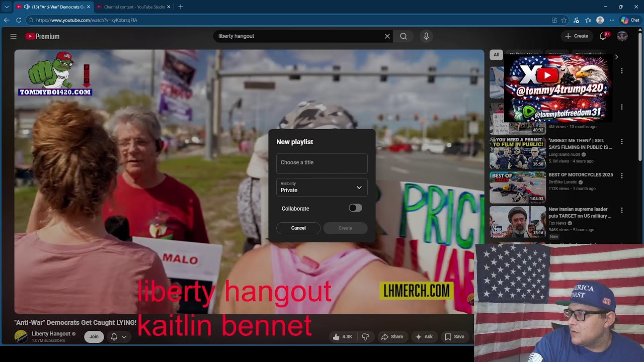This screenshot has height=362, width=644.
Task: Go back to previous page
Action: 7,20
